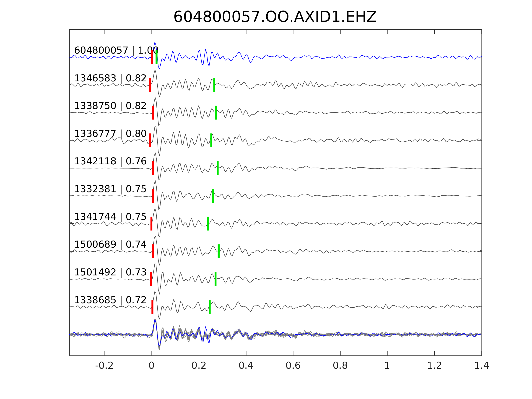Select the trace label 1342118 | 0.76

tap(110, 161)
